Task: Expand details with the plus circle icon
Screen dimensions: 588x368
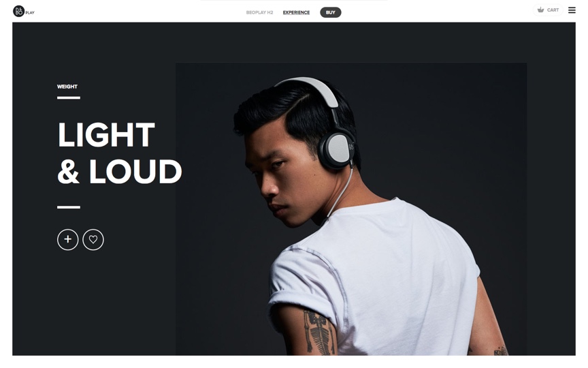Action: pyautogui.click(x=68, y=239)
